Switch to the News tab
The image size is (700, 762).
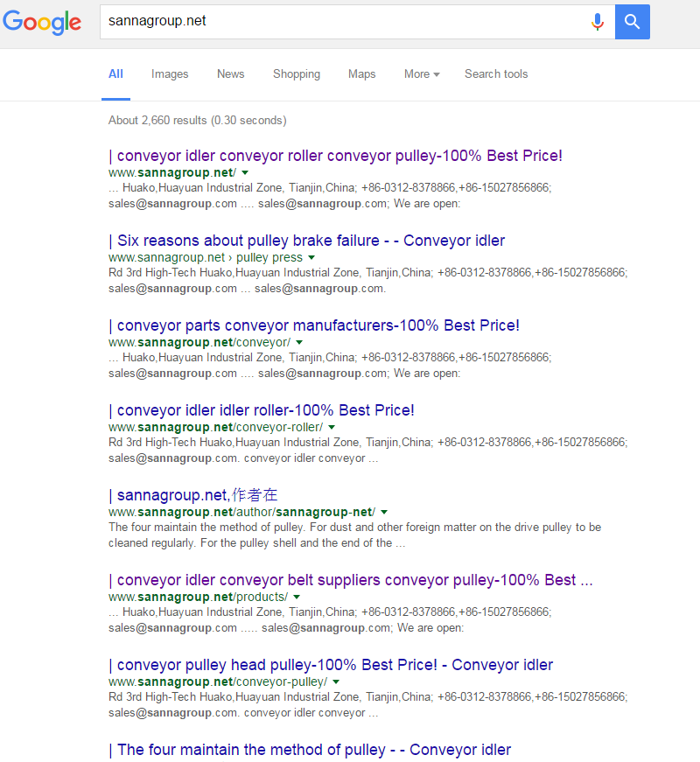(x=230, y=73)
